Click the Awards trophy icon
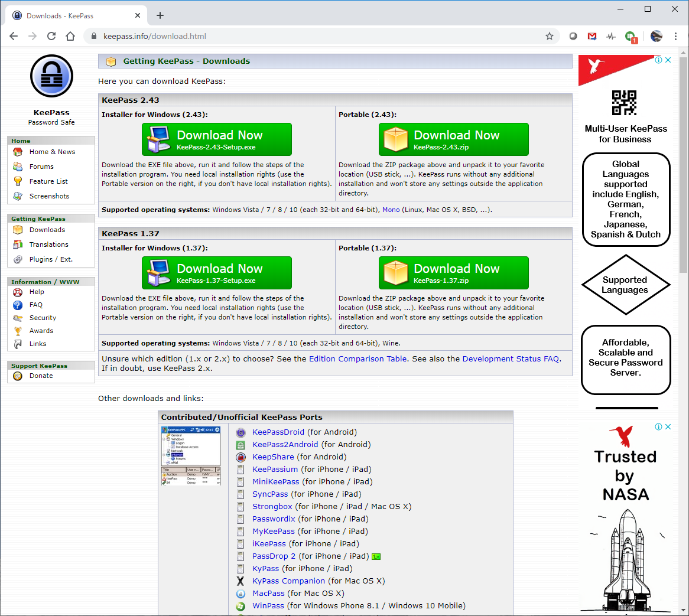Screen dimensions: 689x616 tap(18, 331)
